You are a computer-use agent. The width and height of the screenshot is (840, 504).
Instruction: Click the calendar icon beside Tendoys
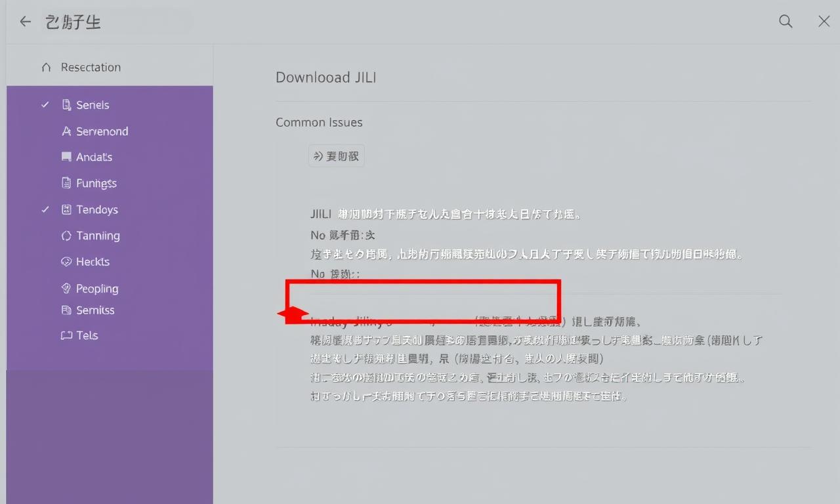66,209
